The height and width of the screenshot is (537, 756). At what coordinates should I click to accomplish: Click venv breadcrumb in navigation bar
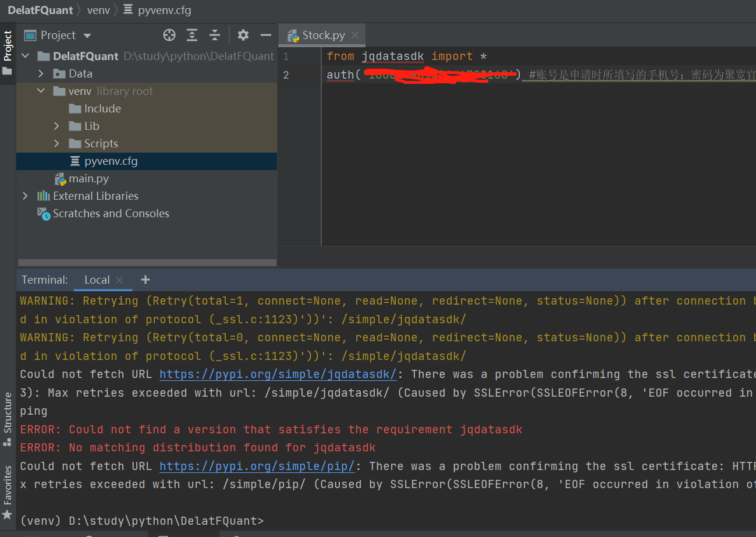(98, 10)
